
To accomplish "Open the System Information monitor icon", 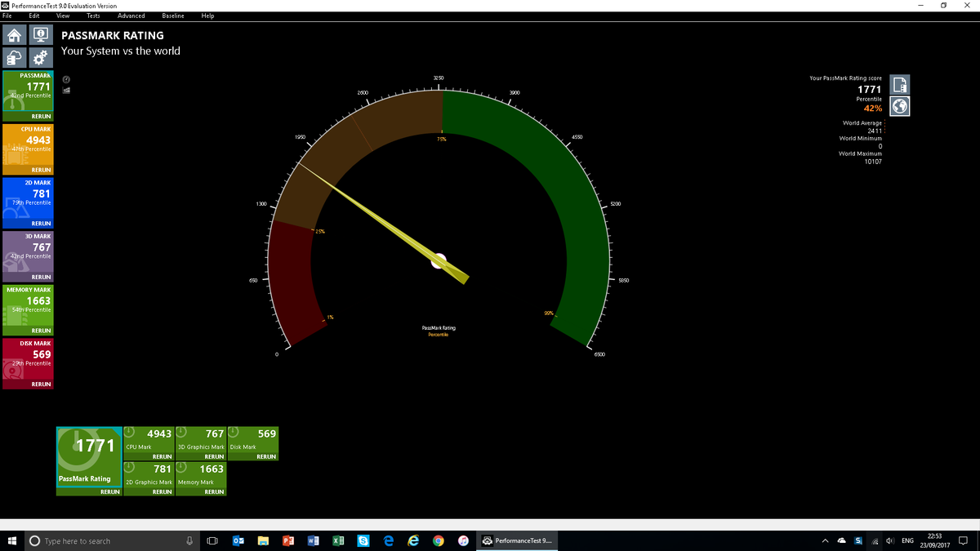I will pos(41,35).
